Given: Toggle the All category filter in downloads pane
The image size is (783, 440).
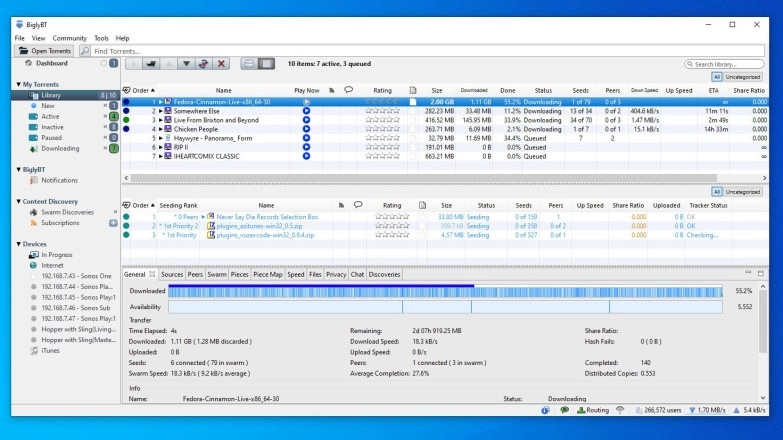Looking at the screenshot, I should pyautogui.click(x=717, y=77).
